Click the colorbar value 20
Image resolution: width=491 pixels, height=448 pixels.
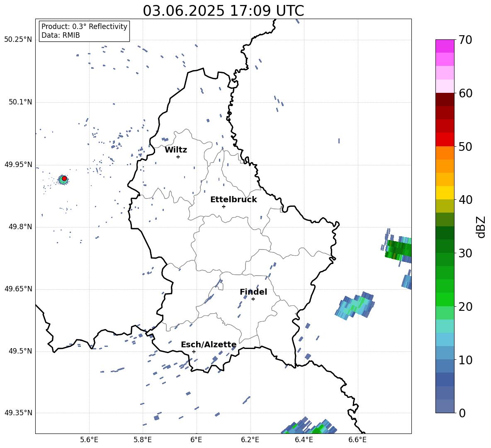point(465,307)
